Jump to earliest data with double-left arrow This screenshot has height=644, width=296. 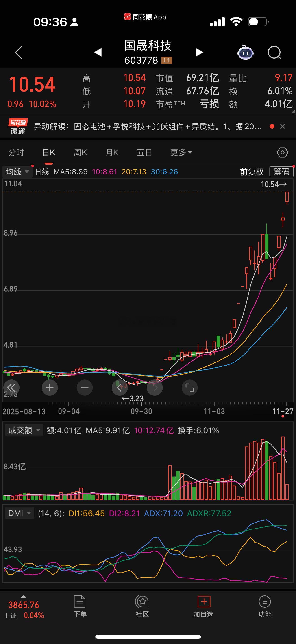[x=11, y=388]
